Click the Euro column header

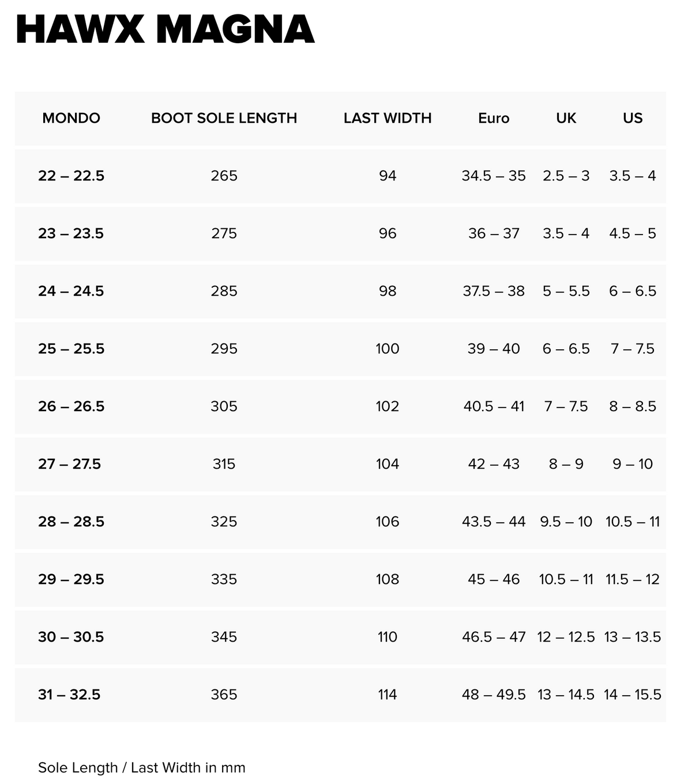[x=494, y=118]
